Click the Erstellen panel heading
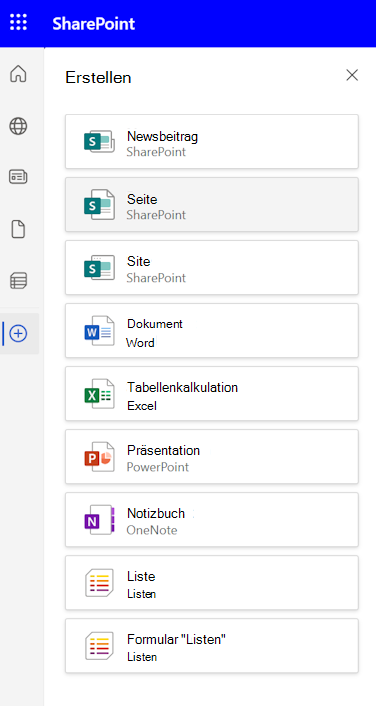 tap(98, 77)
